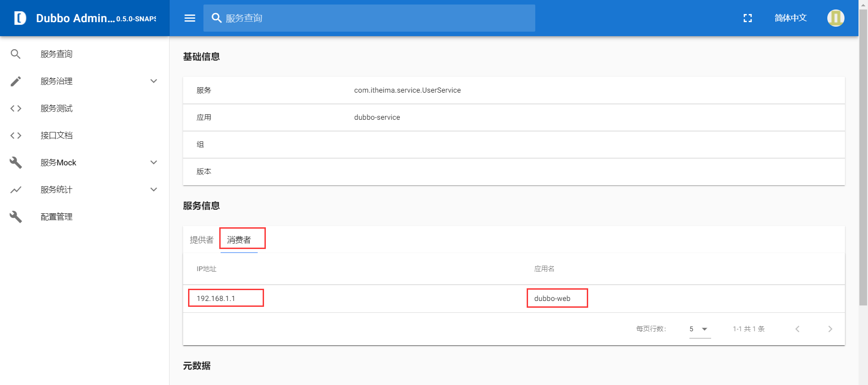Open the user avatar menu
The height and width of the screenshot is (385, 868).
point(836,18)
